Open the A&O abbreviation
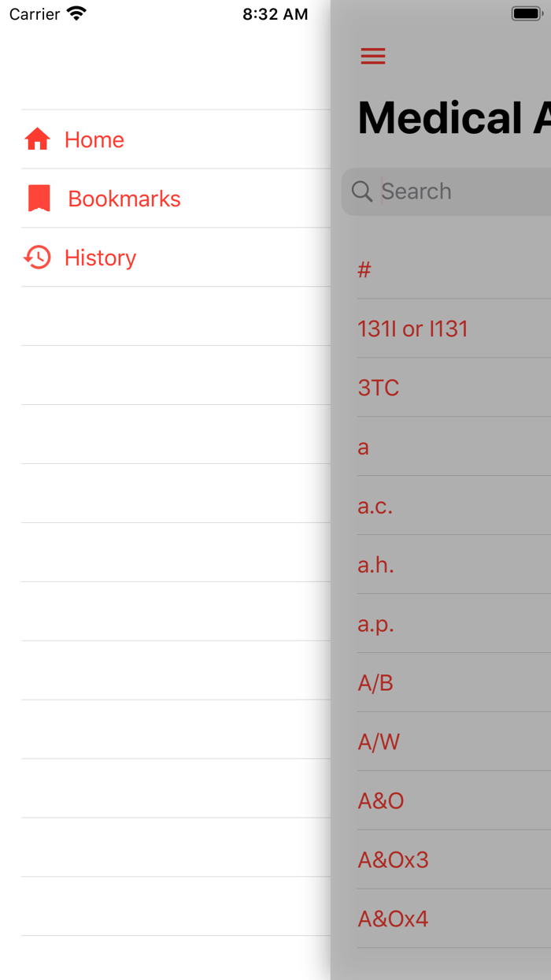The image size is (551, 980). coord(381,800)
